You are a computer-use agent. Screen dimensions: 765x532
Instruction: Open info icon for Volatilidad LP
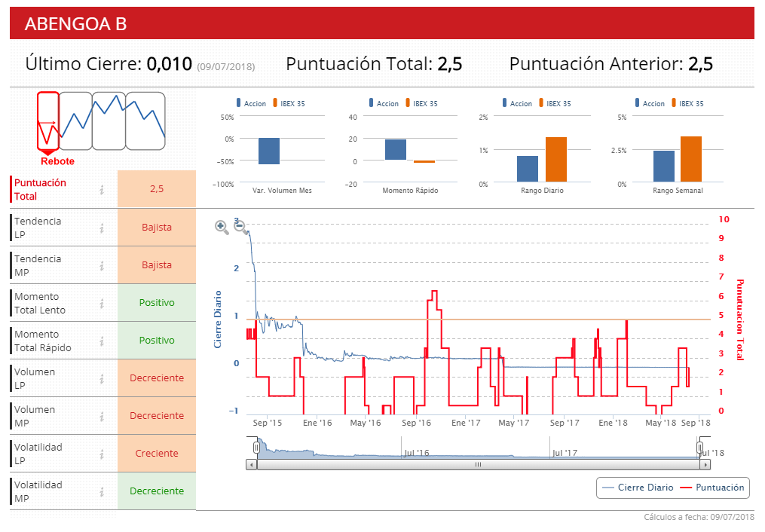point(102,454)
